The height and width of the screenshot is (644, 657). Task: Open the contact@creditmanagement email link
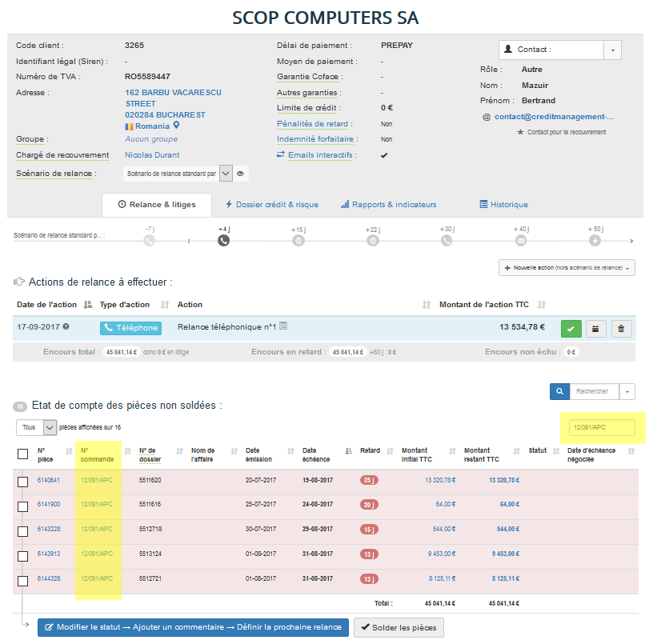click(554, 117)
